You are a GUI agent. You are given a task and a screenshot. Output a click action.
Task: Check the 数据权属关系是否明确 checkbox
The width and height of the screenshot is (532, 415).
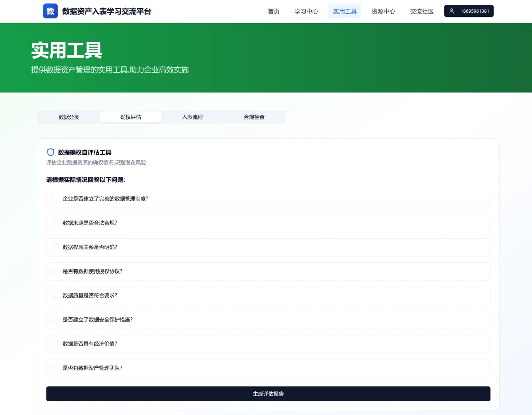click(x=55, y=247)
